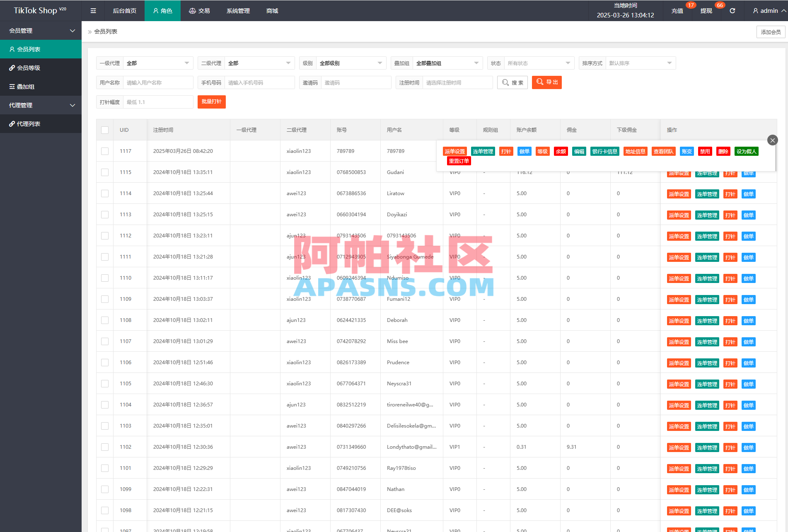Viewport: 788px width, 532px height.
Task: Click the 代理列表 link icon in sidebar
Action: [x=12, y=123]
